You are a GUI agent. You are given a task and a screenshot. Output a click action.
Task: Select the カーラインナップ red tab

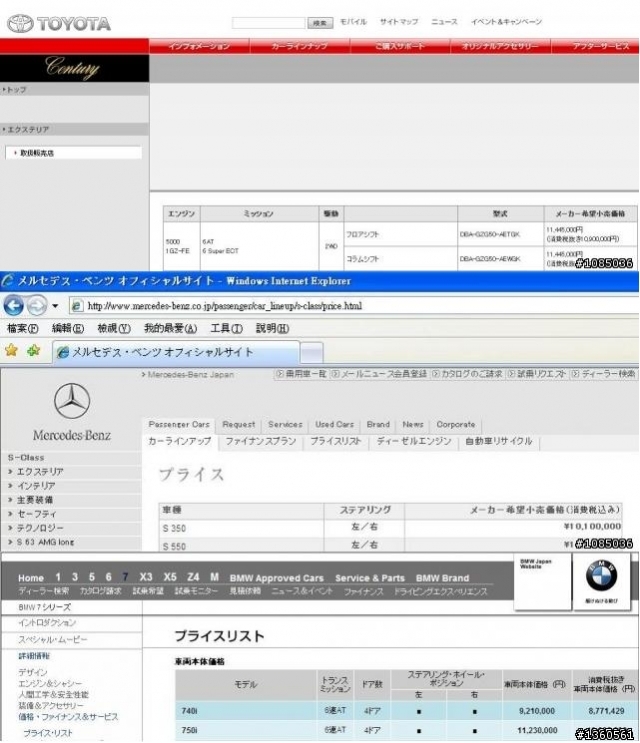coord(299,46)
